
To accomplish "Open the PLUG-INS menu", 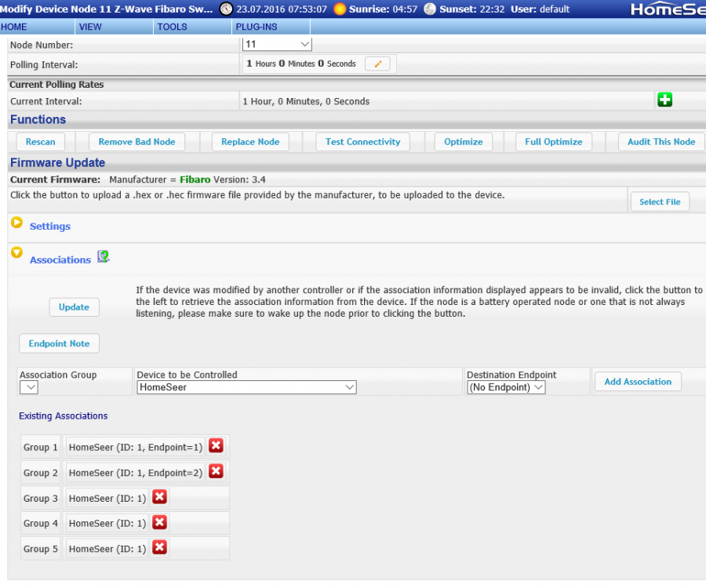I will click(x=255, y=27).
